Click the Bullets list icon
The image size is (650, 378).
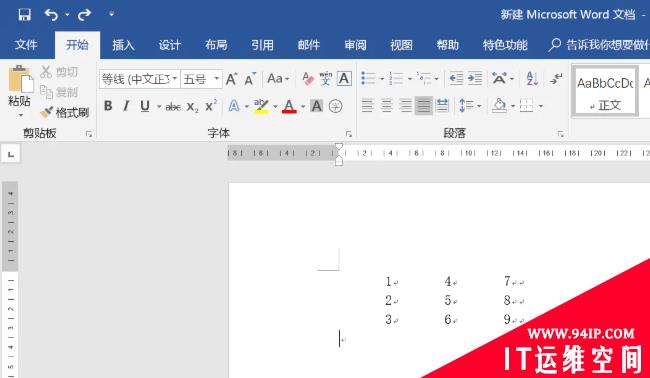pyautogui.click(x=368, y=78)
